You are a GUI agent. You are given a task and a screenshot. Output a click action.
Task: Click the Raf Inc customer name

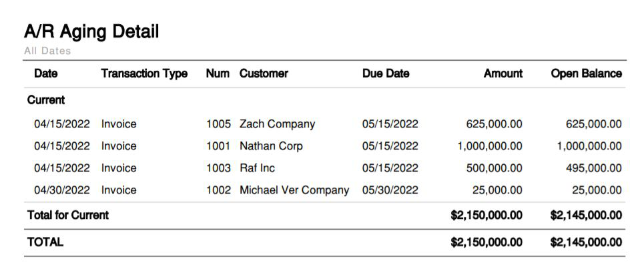coord(257,168)
